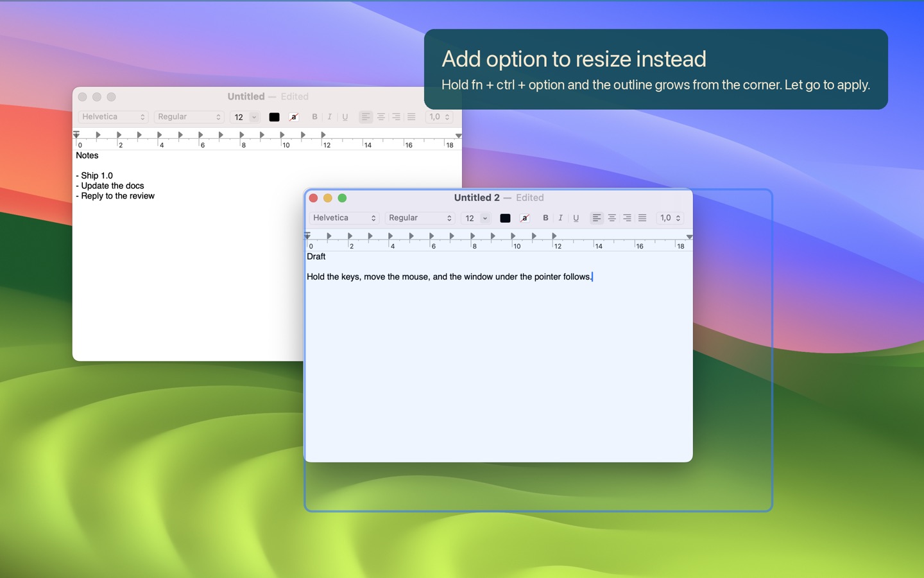The width and height of the screenshot is (924, 578).
Task: Click '- Update the docs' line
Action: 110,186
